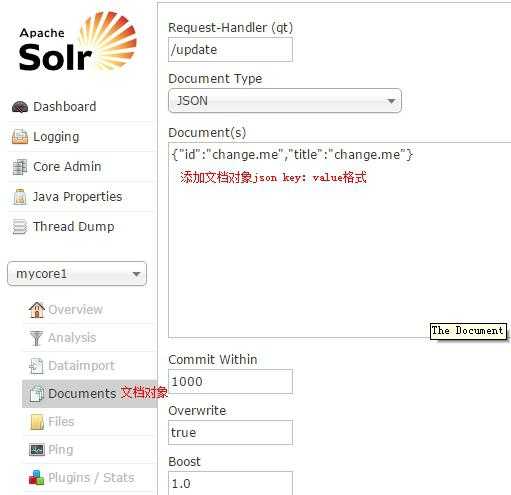Open Plugins / Stats

(x=91, y=477)
